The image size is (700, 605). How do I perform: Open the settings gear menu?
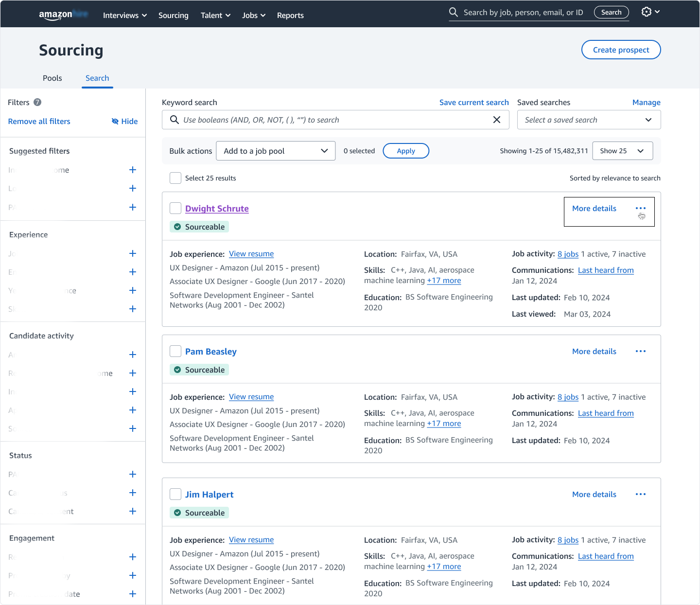pyautogui.click(x=650, y=12)
